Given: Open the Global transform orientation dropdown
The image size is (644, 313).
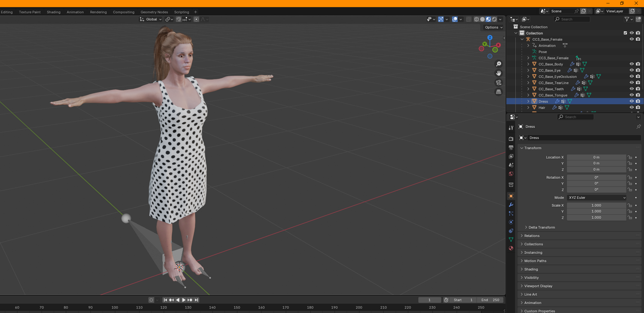Looking at the screenshot, I should [x=151, y=19].
